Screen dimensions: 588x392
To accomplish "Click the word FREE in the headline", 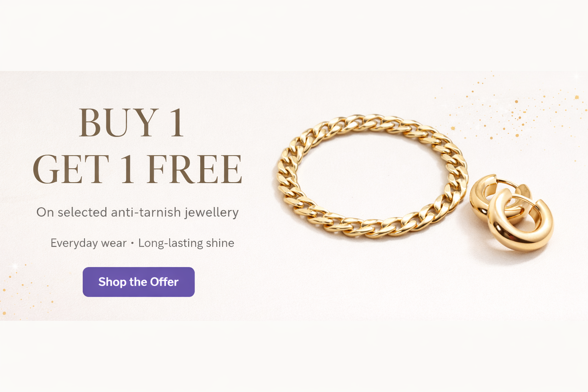I will [194, 169].
